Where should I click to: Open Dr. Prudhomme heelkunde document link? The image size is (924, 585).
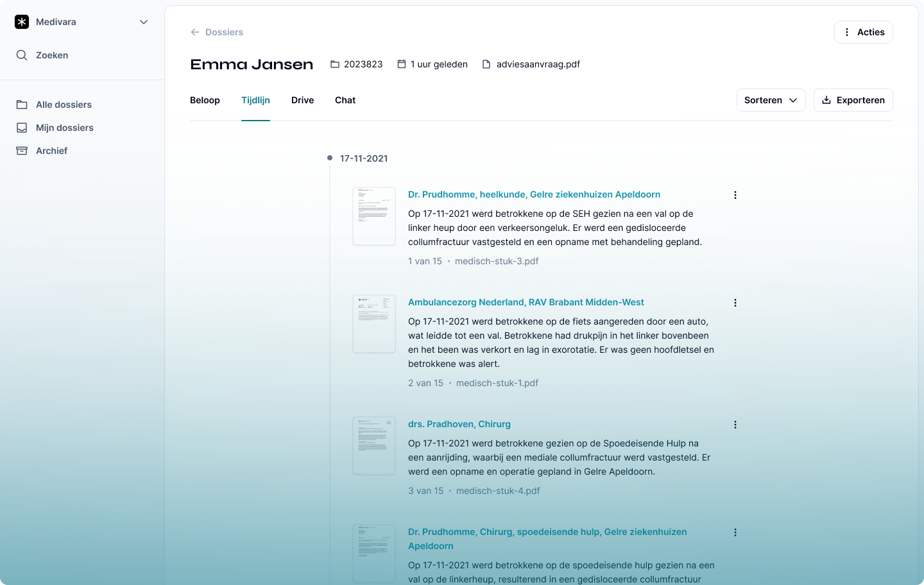pos(535,194)
